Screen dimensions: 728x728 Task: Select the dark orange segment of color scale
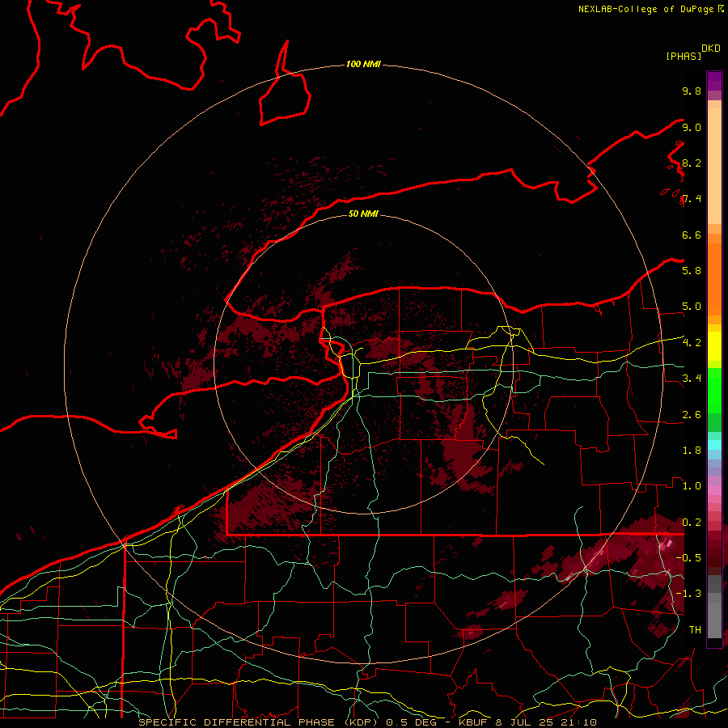(714, 278)
